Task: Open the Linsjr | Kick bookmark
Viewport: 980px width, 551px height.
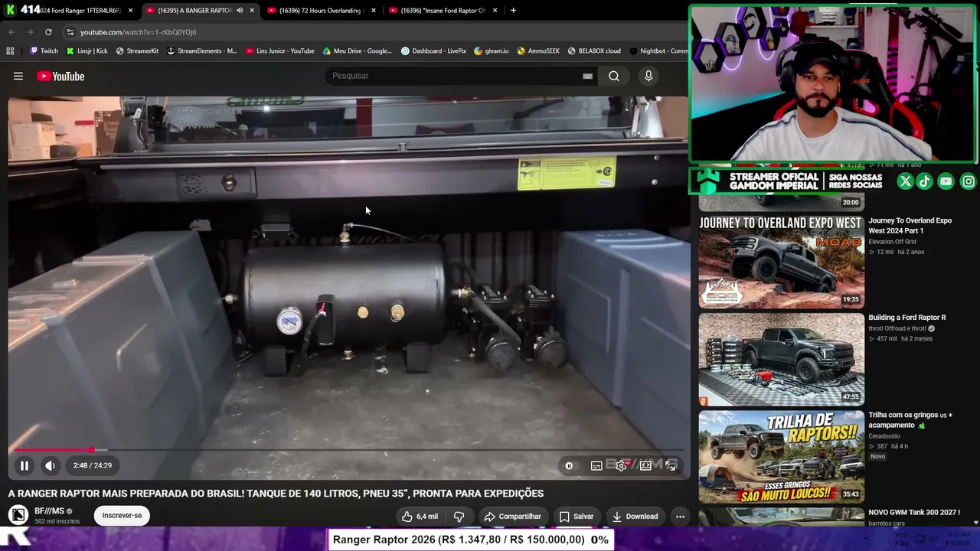Action: point(87,51)
